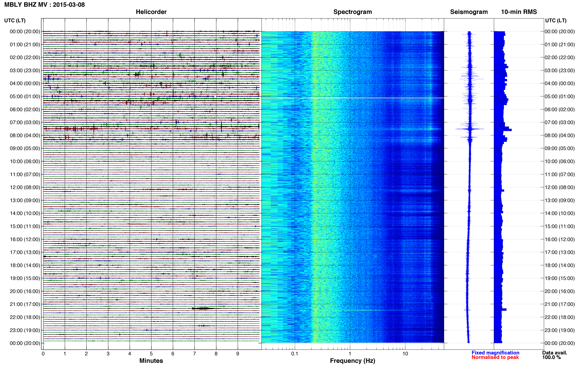588x368 pixels.
Task: Click left time label '09:00 (05:00)'
Action: [25, 148]
